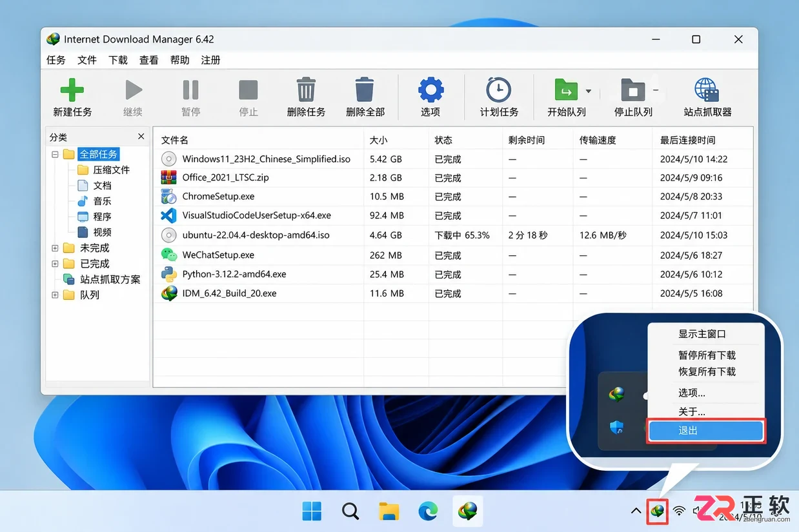
Task: Open dropdown arrow next to 开始队列
Action: [588, 91]
